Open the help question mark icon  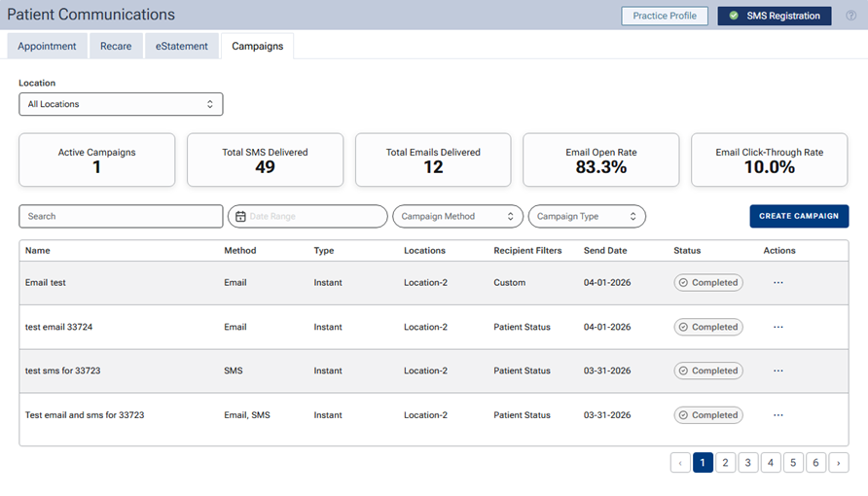click(x=850, y=16)
